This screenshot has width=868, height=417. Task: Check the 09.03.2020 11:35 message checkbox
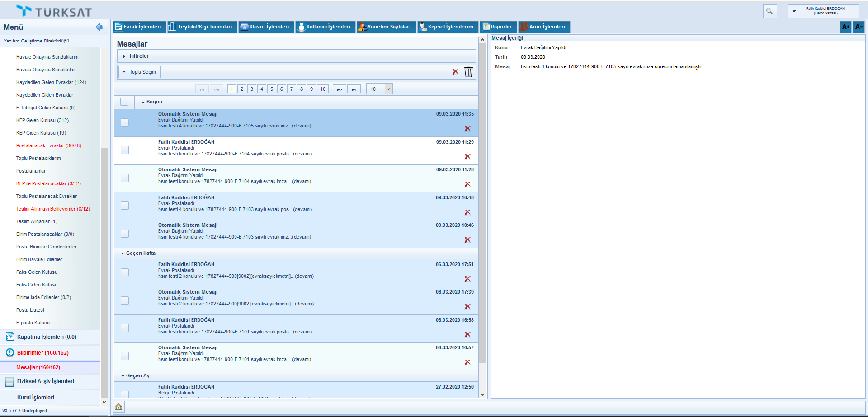point(125,122)
